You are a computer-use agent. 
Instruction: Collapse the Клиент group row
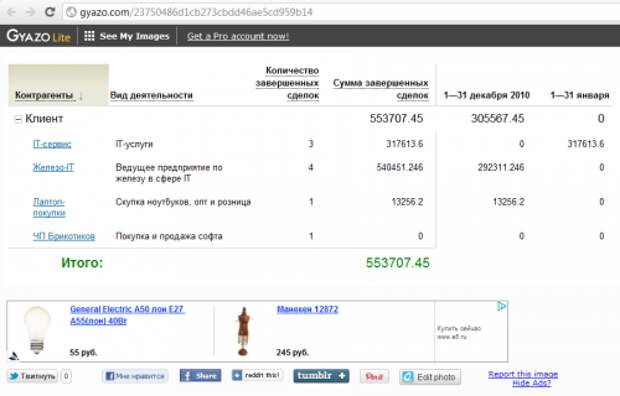[x=18, y=119]
